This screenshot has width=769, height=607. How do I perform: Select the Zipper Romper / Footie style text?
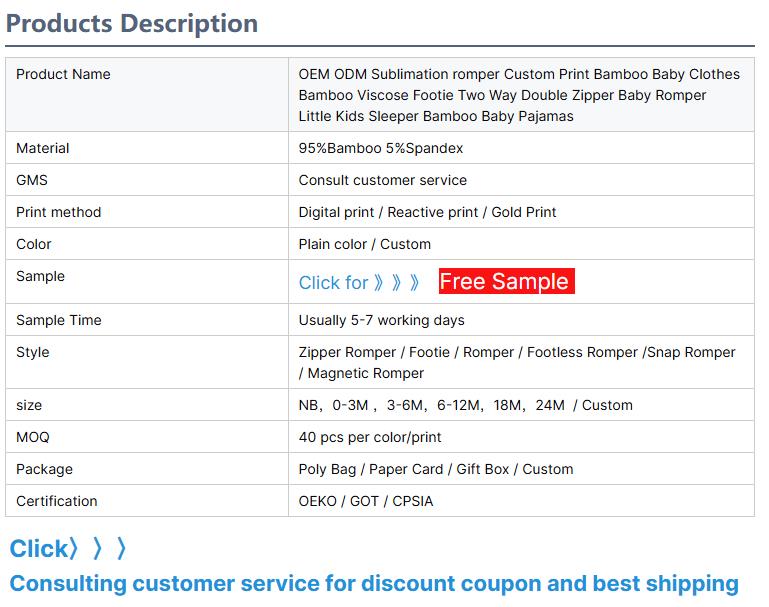coord(516,362)
